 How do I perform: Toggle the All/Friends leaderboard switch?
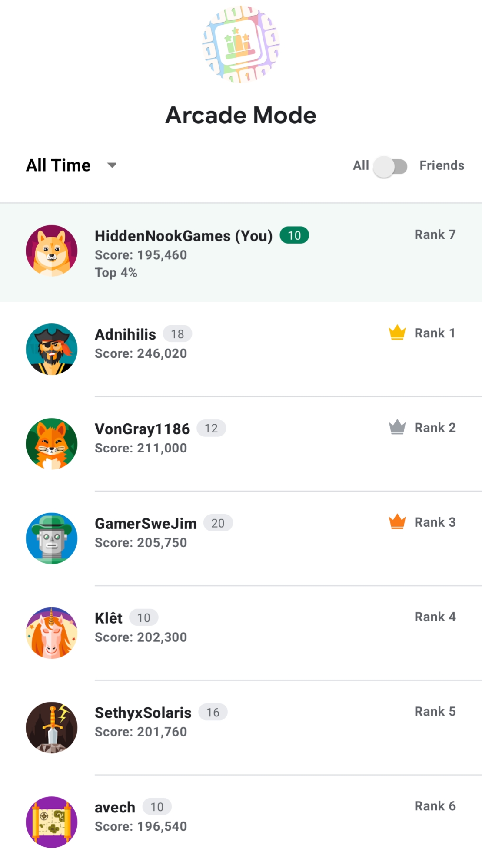point(390,166)
